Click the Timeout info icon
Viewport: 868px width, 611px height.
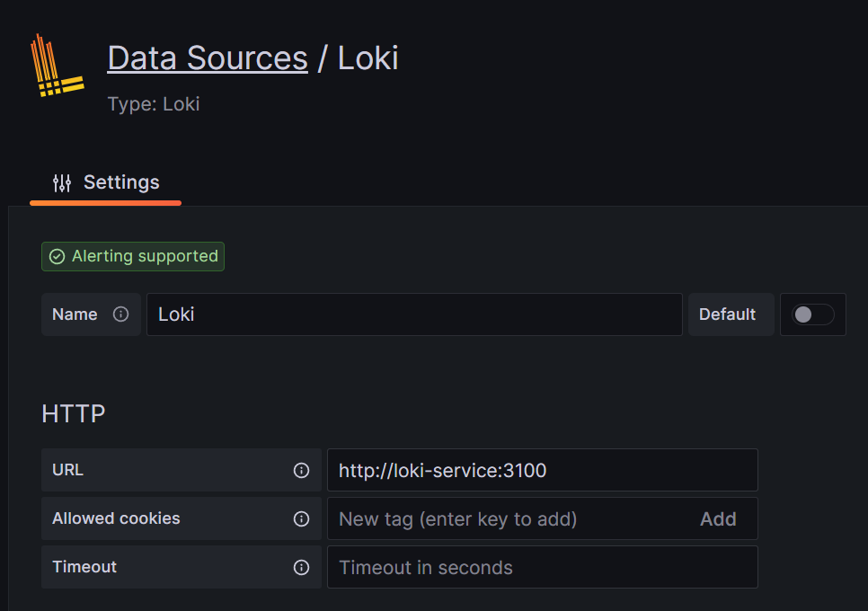tap(301, 567)
